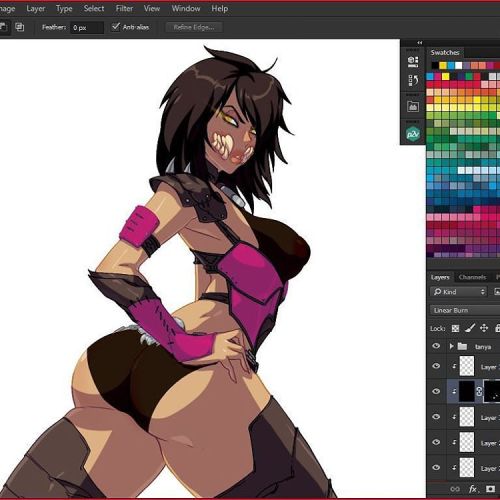Pick the black swatch in top row
Image resolution: width=500 pixels, height=500 pixels.
[435, 65]
